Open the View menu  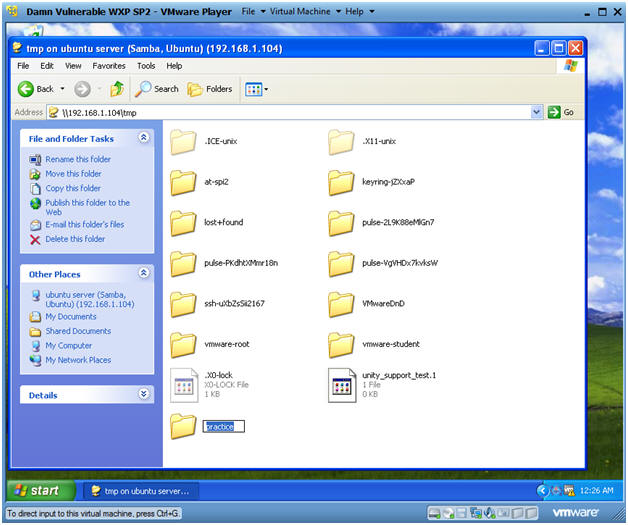73,66
